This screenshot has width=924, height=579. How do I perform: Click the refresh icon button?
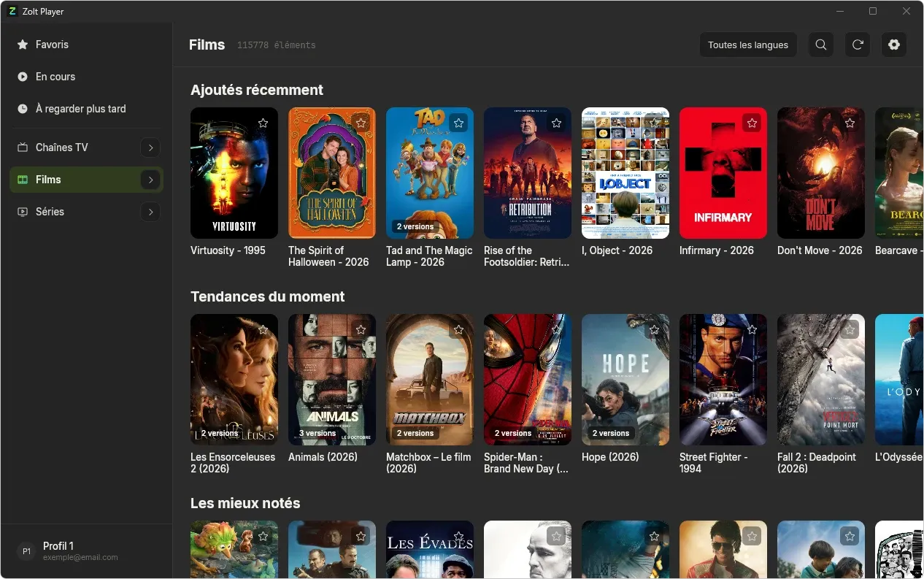pyautogui.click(x=858, y=45)
